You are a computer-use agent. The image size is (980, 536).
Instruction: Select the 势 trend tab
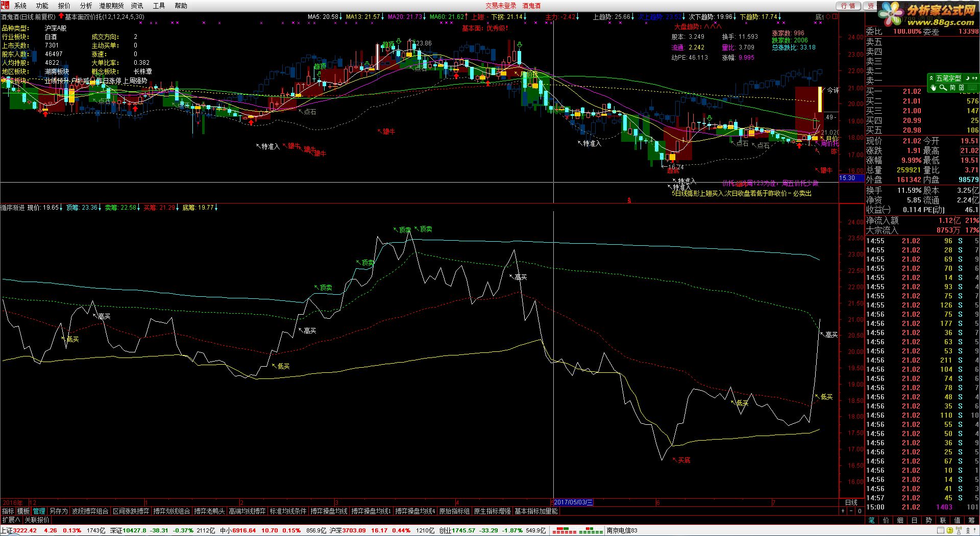tap(928, 520)
